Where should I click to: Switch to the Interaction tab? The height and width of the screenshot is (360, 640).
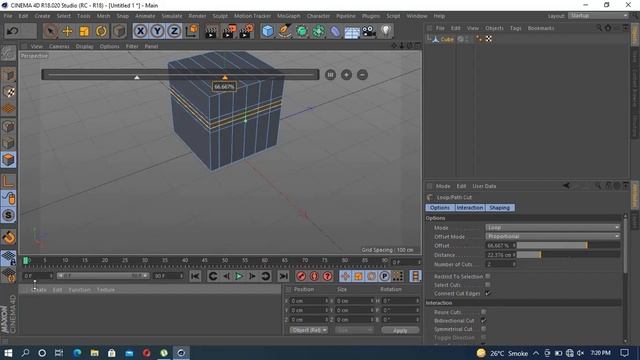[469, 208]
